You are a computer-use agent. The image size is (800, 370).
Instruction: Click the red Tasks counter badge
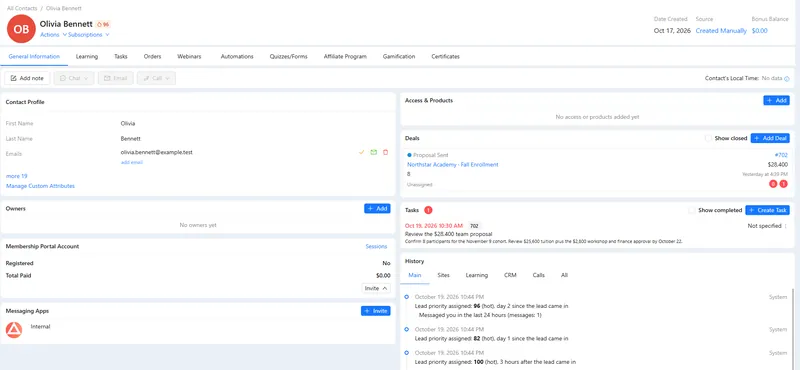[x=428, y=210]
